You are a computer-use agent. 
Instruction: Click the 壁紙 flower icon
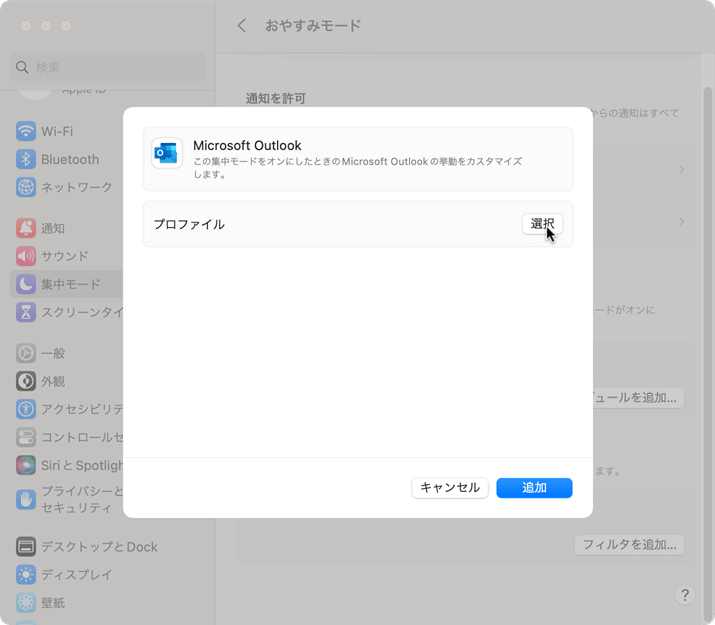[26, 603]
